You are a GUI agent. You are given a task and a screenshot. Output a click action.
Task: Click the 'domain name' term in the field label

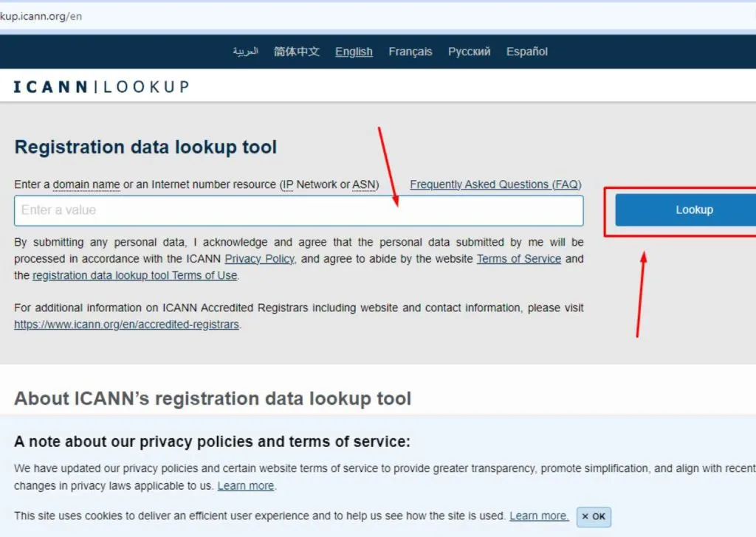click(x=86, y=184)
